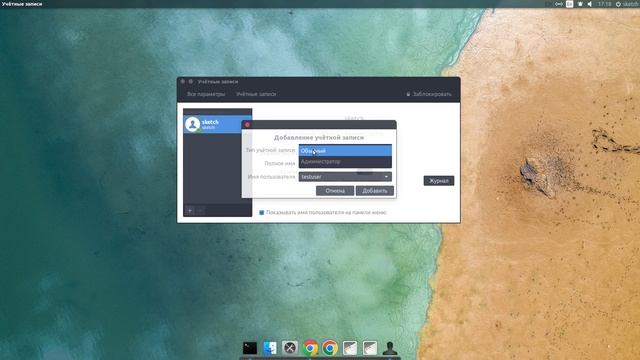Open the sketch session menu in top panel
The height and width of the screenshot is (360, 640).
pyautogui.click(x=628, y=4)
